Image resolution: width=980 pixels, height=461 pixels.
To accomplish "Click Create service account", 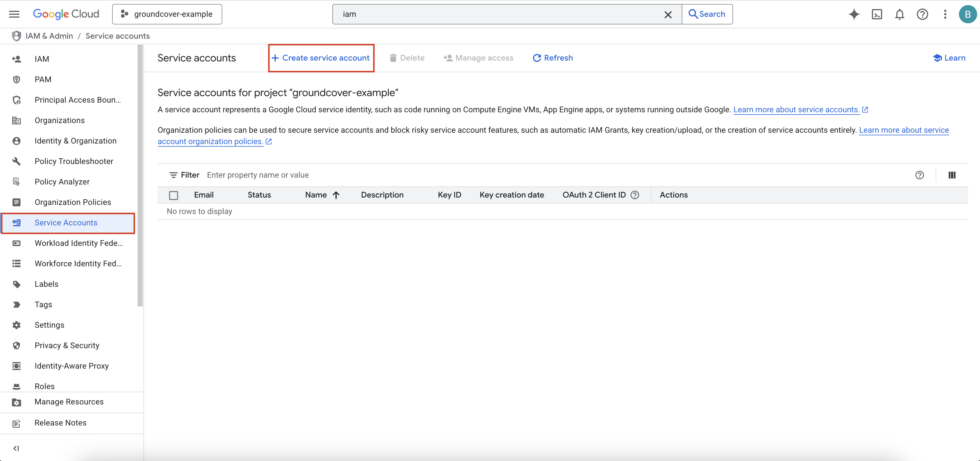I will 321,58.
